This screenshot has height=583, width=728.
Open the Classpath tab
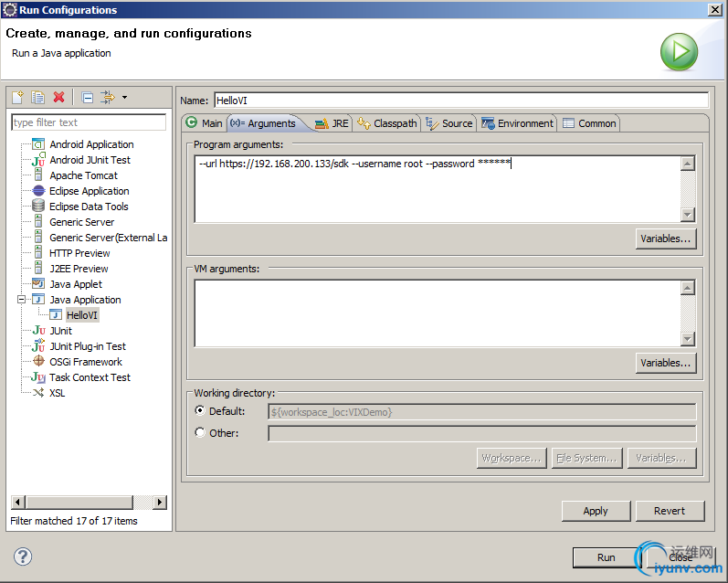(386, 123)
